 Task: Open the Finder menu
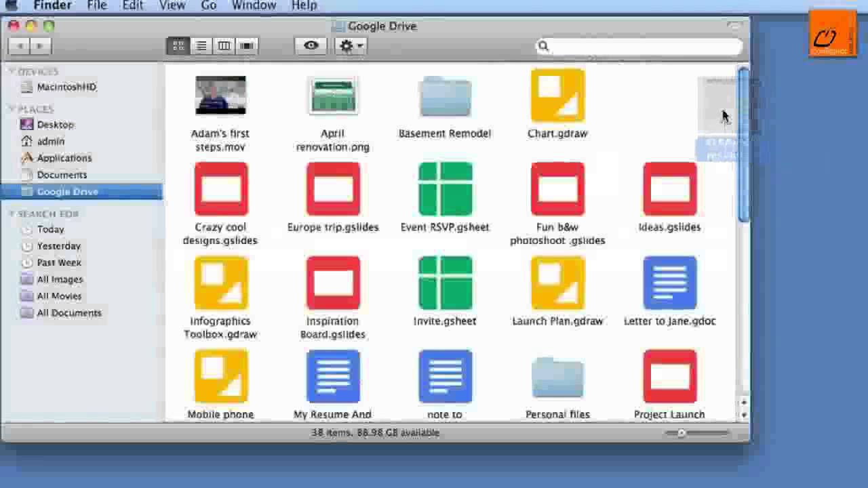[x=52, y=5]
